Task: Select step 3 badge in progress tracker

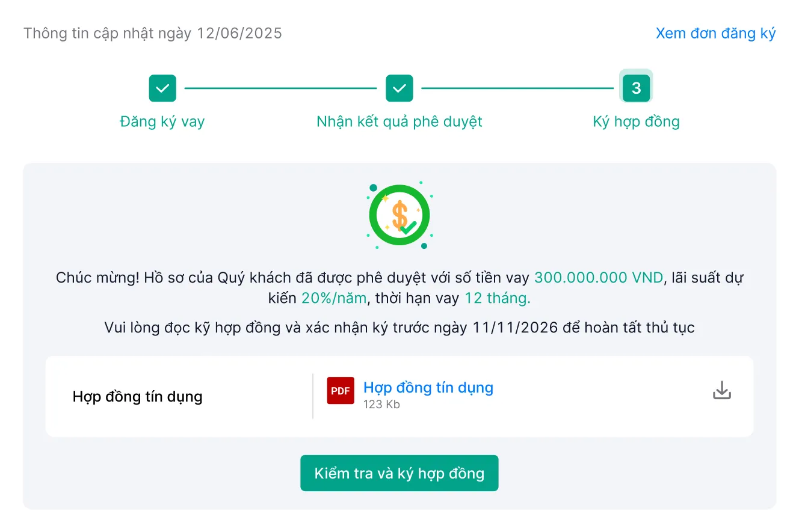Action: (x=636, y=88)
